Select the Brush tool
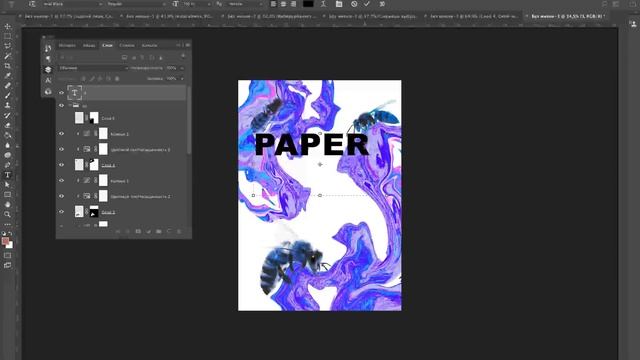 [x=7, y=96]
